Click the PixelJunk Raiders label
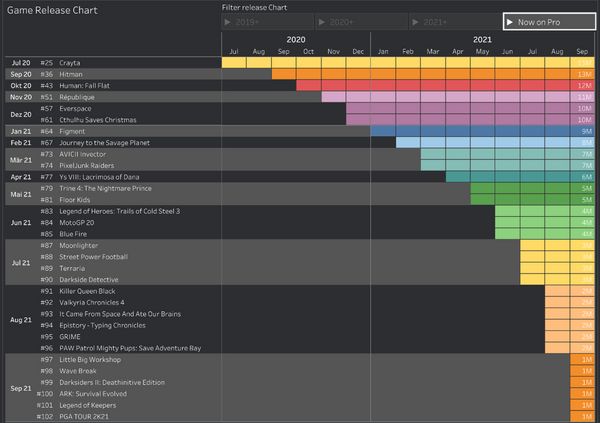 [87, 165]
